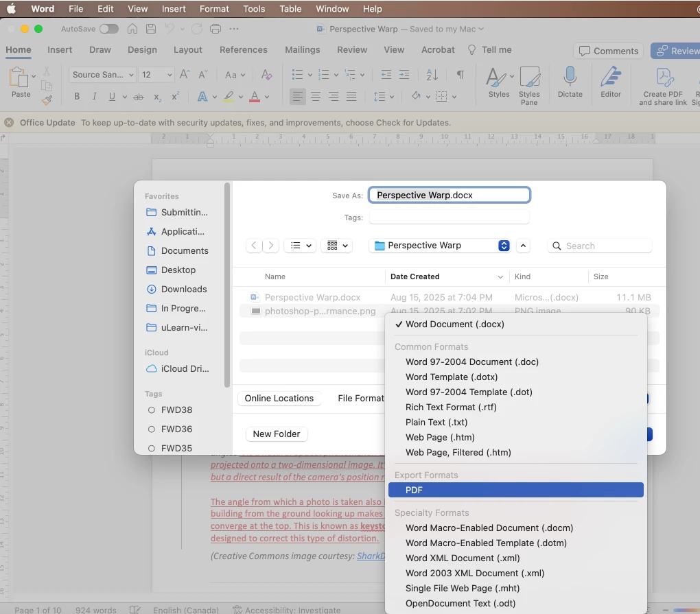Justify the paragraph text
Image resolution: width=700 pixels, height=614 pixels.
[352, 96]
